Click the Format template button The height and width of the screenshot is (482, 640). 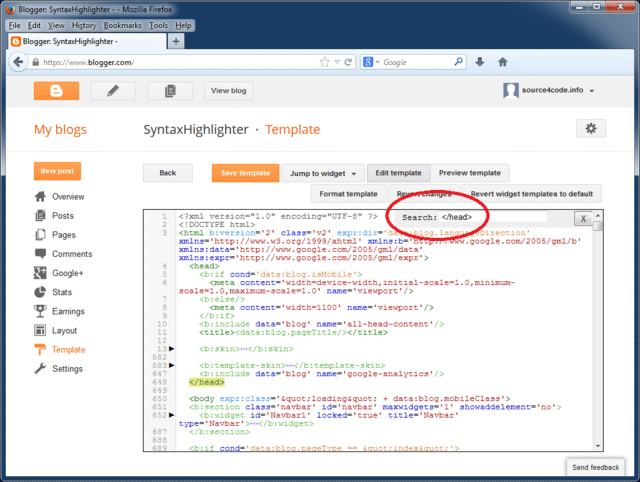[x=348, y=194]
